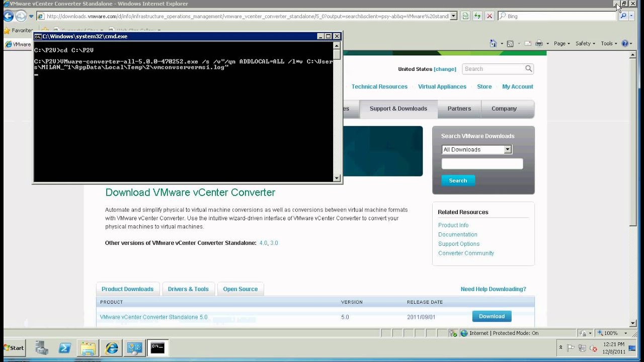644x362 pixels.
Task: Click the Refresh page icon
Action: click(477, 16)
